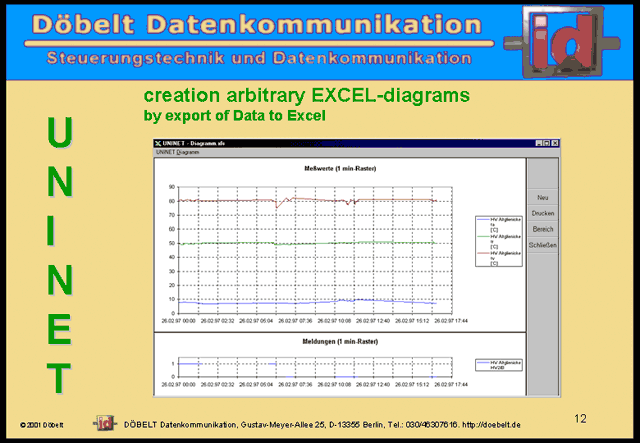Open the UNINET Diagramm menu
This screenshot has width=640, height=443.
coord(178,152)
